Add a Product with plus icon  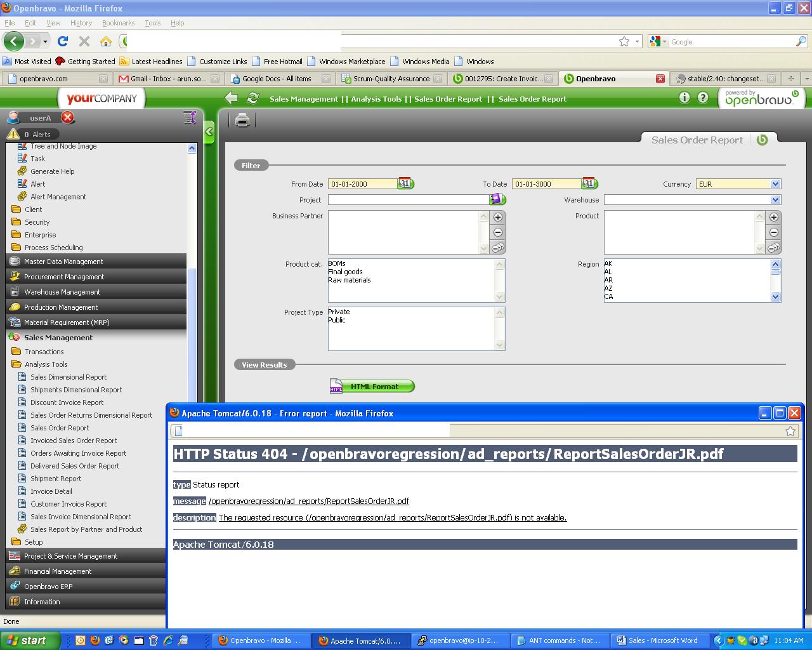click(x=774, y=217)
